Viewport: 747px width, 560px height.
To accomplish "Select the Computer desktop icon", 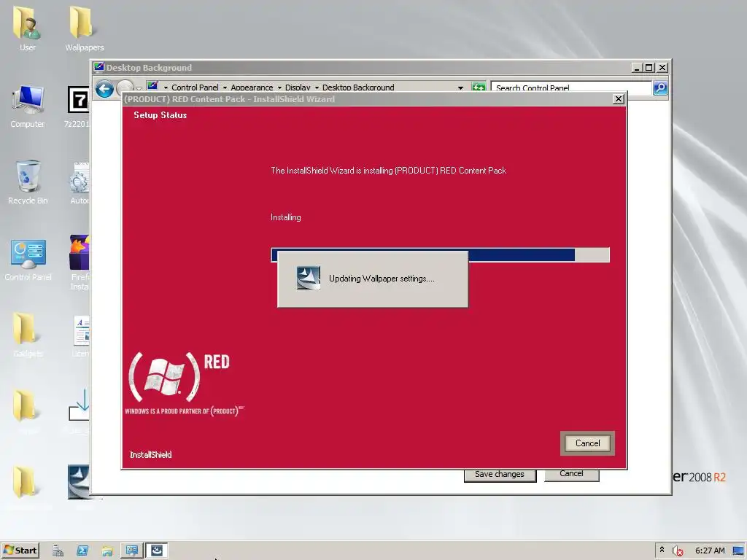I will tap(27, 106).
